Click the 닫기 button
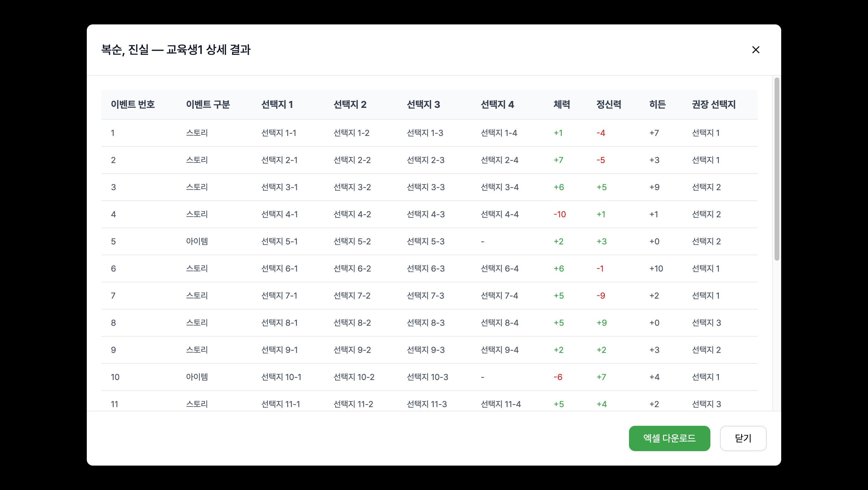 pyautogui.click(x=743, y=438)
